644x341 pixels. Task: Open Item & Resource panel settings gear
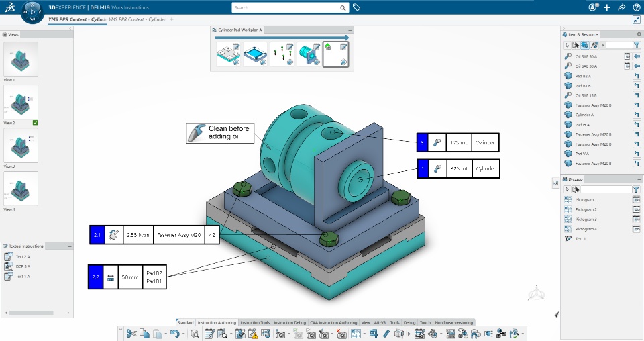[x=639, y=34]
